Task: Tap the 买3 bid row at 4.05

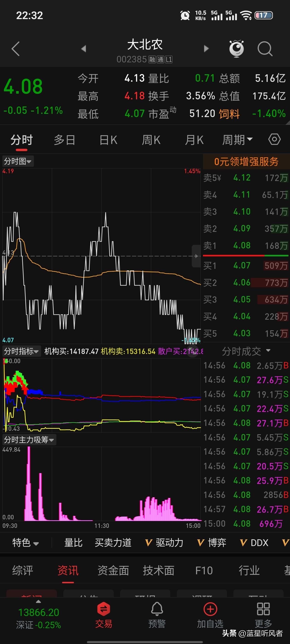Action: click(x=246, y=299)
